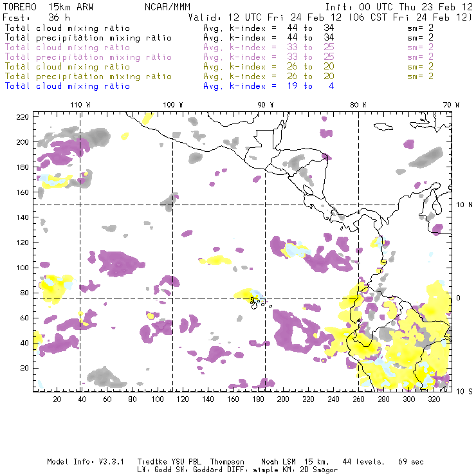The height and width of the screenshot is (476, 476).
Task: Click the "90 W" longitude label
Action: tap(266, 105)
